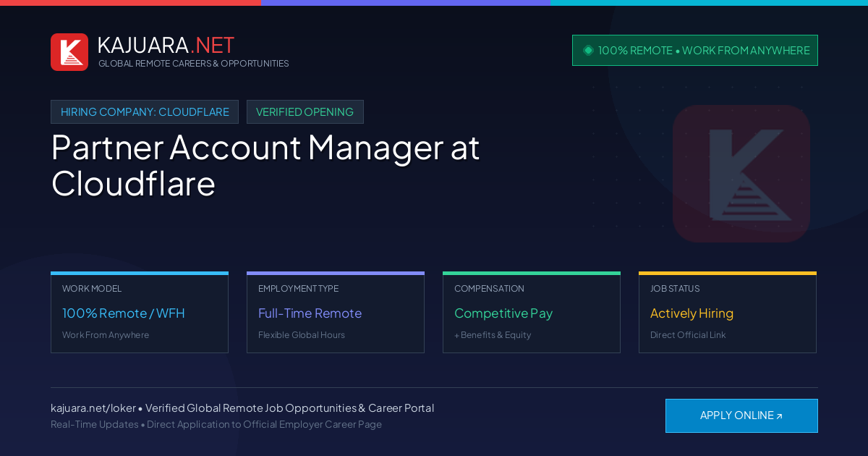Click the arrow icon on APPLY ONLINE

(779, 416)
